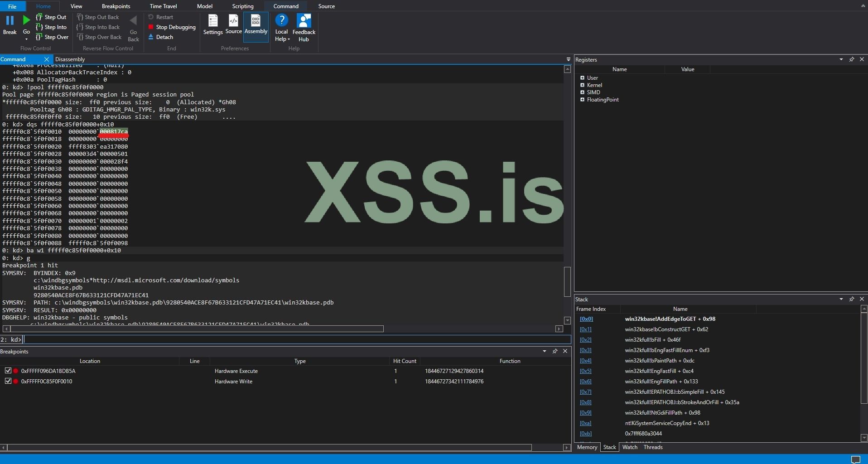Expand the User registers node
Image resolution: width=868 pixels, height=464 pixels.
[x=582, y=78]
